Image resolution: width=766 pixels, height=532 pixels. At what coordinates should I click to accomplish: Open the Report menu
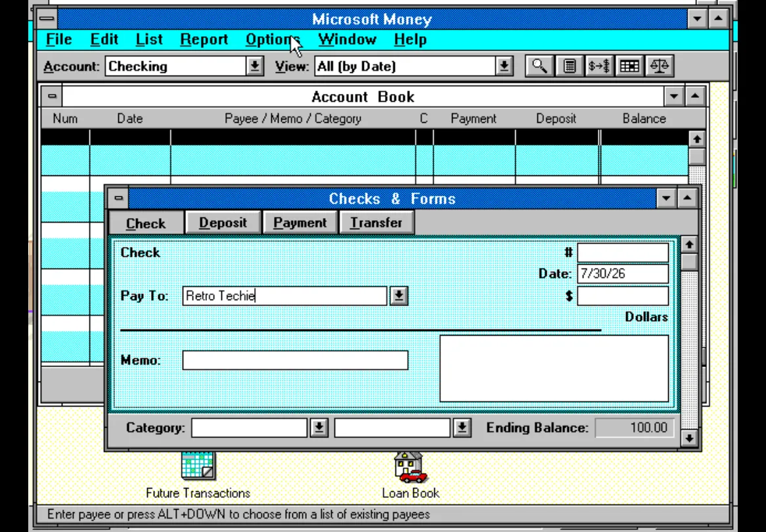(x=204, y=39)
